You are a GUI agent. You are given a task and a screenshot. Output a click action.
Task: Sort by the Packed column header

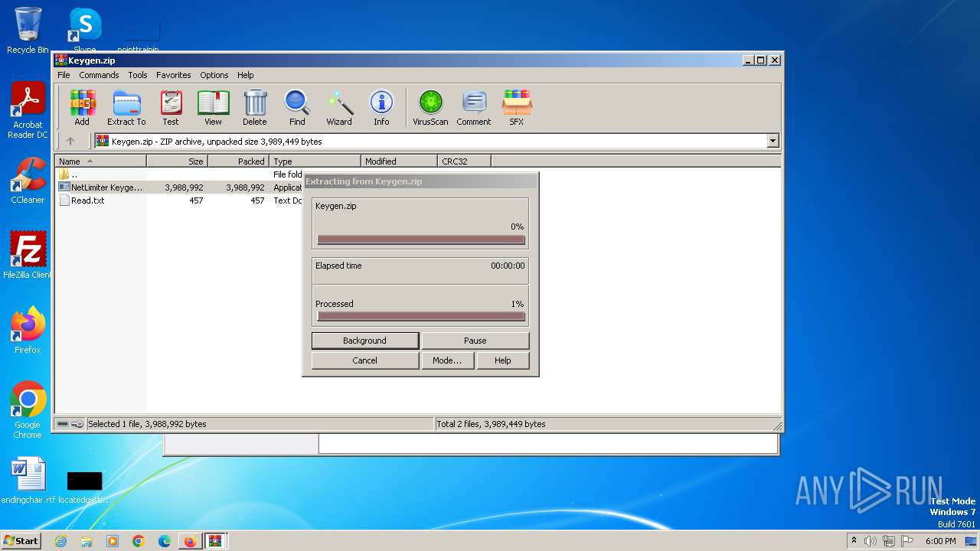click(238, 161)
